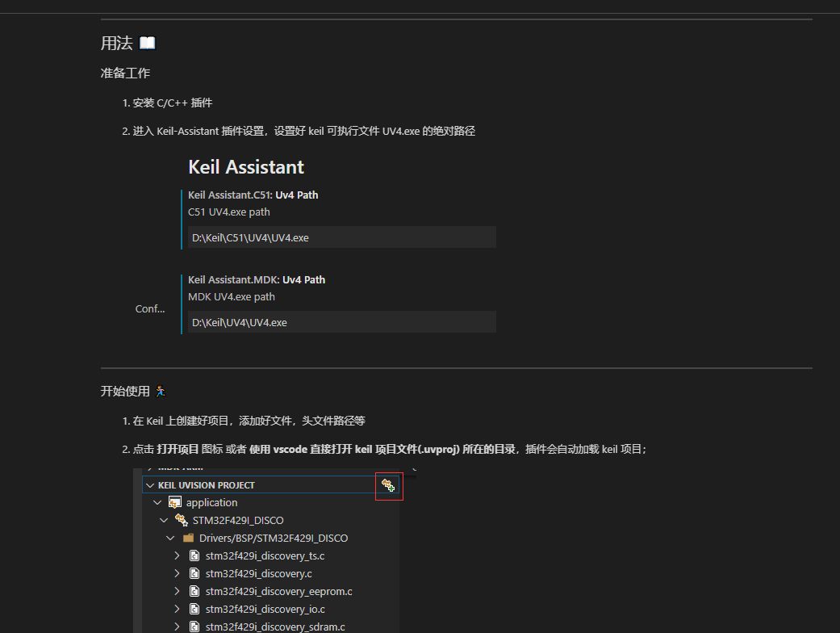
Task: Click the C51 UV4.exe path description
Action: pos(228,212)
